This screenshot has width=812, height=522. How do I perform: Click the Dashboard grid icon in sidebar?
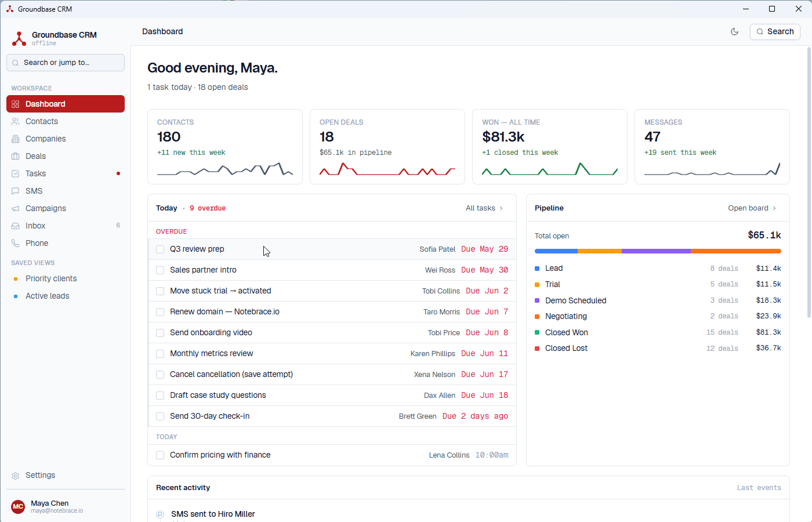[x=16, y=104]
